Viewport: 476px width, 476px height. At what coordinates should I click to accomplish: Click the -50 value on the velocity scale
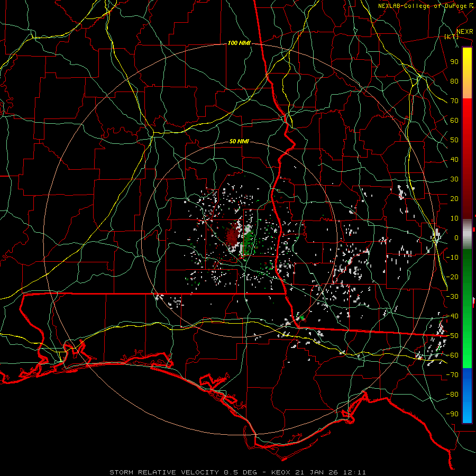click(x=452, y=336)
